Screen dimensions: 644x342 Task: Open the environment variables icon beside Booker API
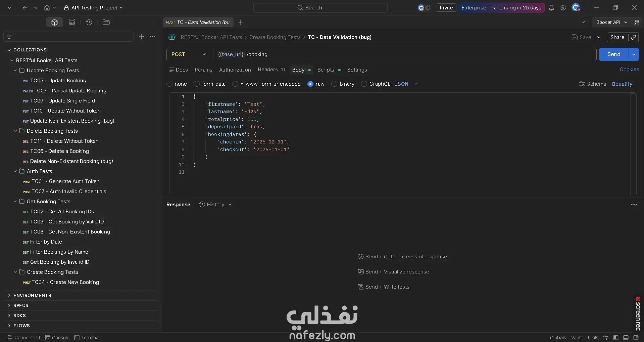coord(637,22)
